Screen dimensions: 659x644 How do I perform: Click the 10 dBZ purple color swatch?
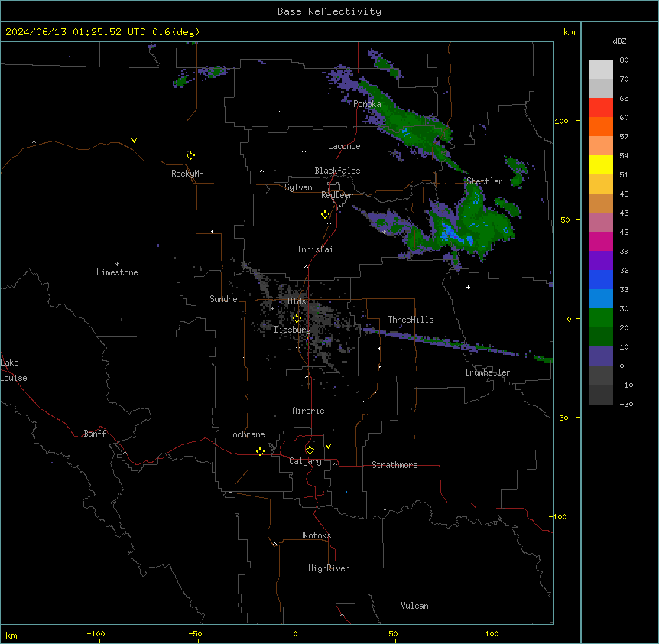[x=601, y=356]
